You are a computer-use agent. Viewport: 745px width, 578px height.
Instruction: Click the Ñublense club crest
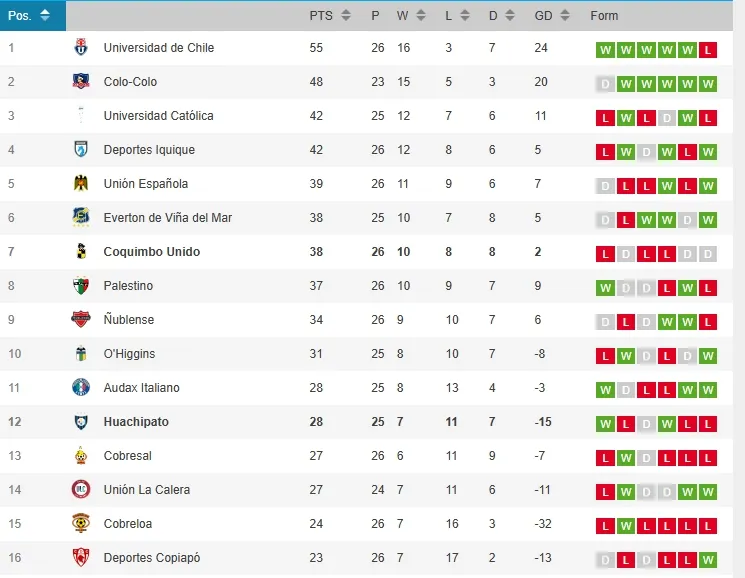81,320
